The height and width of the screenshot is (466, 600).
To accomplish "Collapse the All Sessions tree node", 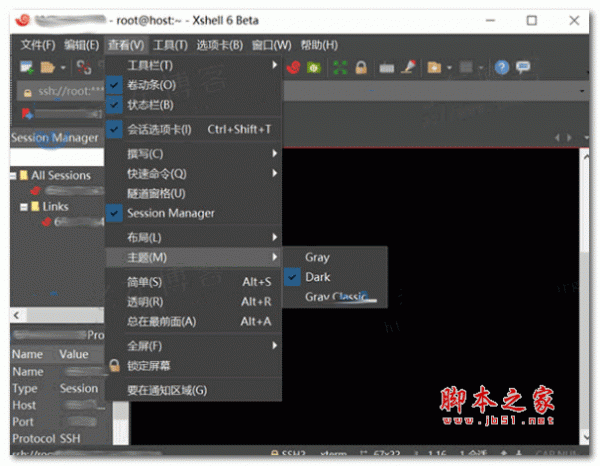I will (13, 176).
